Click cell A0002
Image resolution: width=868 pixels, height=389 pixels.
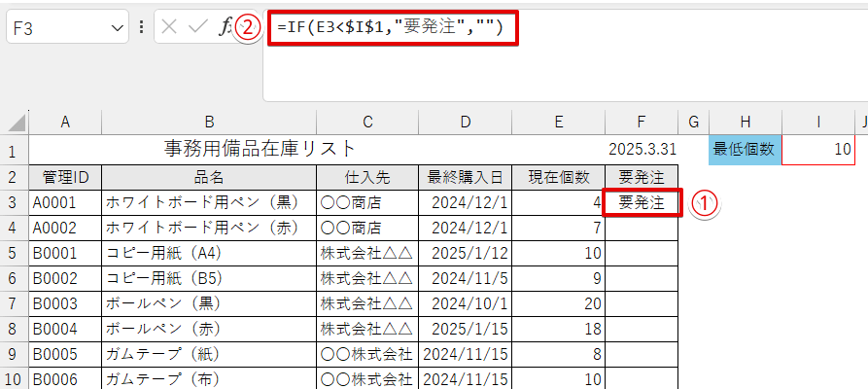[x=65, y=228]
